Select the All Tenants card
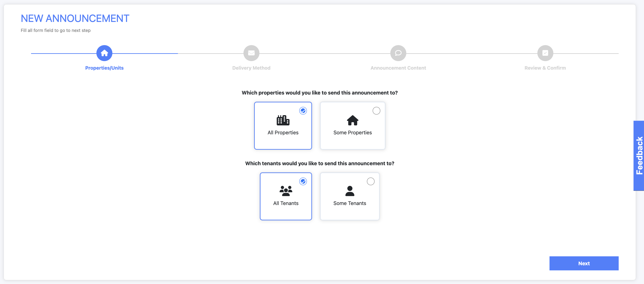This screenshot has width=644, height=284. [x=286, y=197]
